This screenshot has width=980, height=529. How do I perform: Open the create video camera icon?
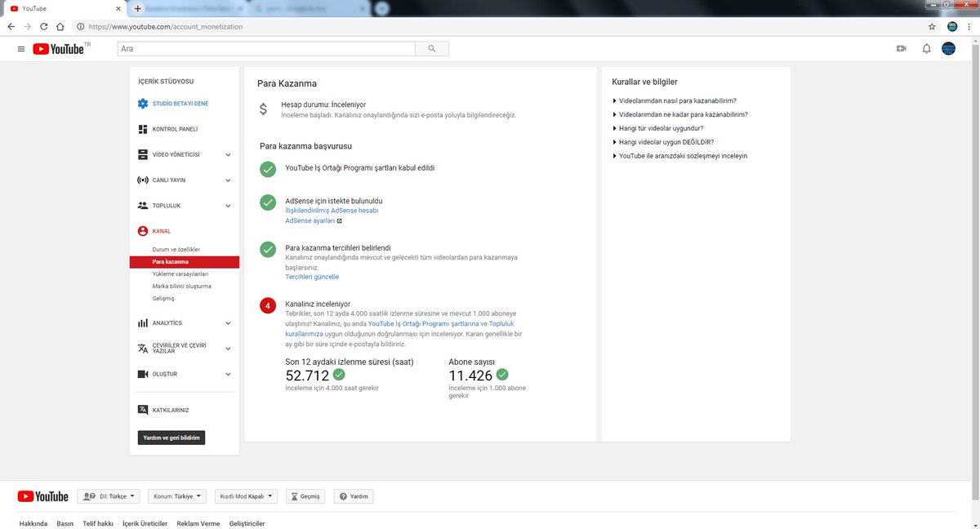pyautogui.click(x=902, y=49)
